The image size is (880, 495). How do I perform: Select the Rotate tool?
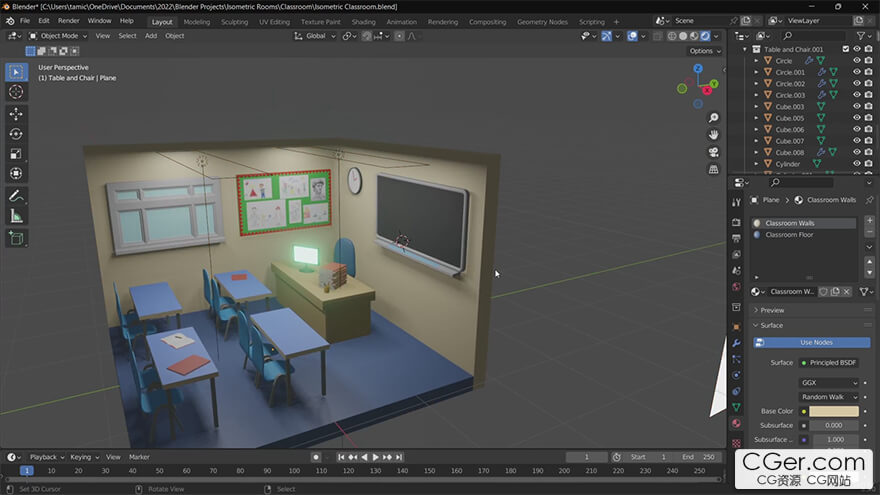pyautogui.click(x=16, y=134)
